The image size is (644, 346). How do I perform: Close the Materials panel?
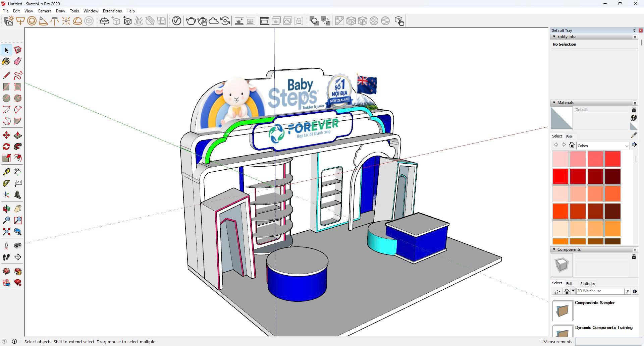[635, 103]
